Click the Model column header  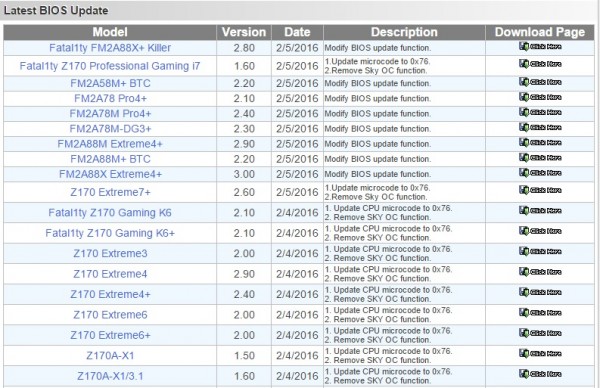pyautogui.click(x=110, y=32)
